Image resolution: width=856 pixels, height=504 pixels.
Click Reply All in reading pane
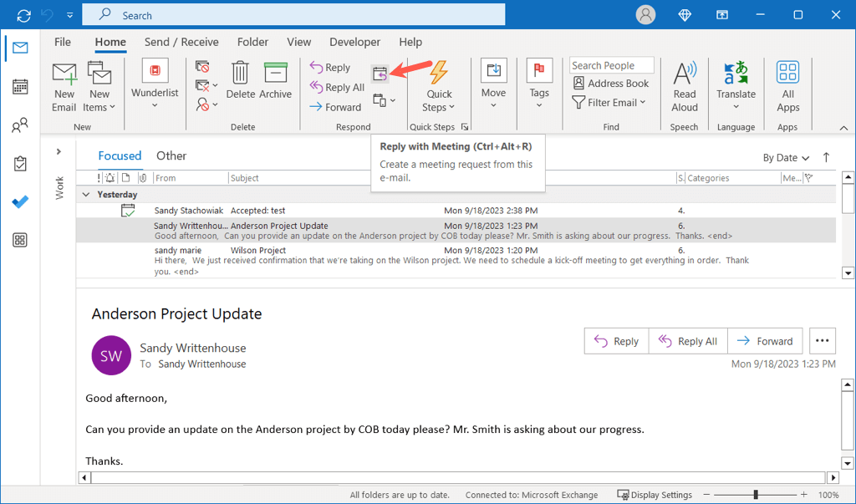[x=688, y=341]
